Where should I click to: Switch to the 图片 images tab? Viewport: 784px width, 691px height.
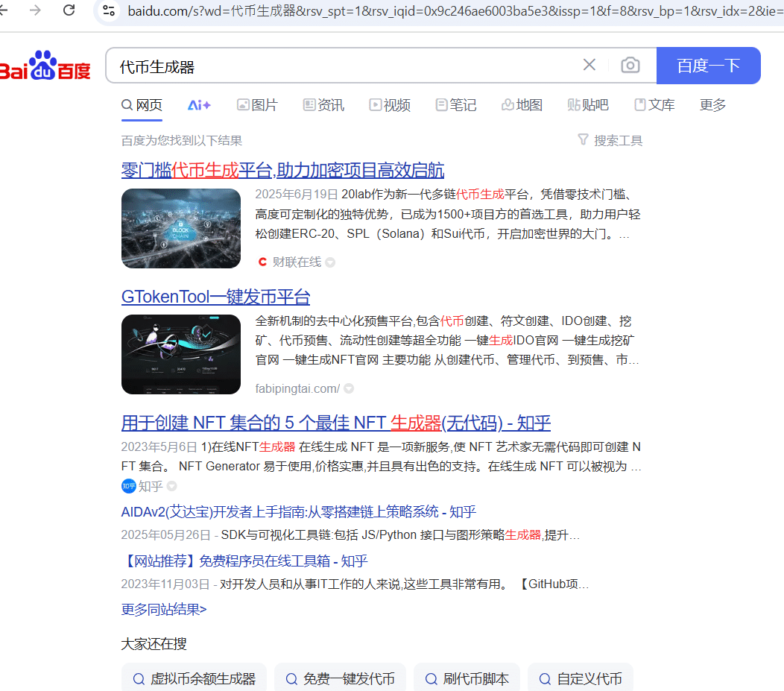pyautogui.click(x=257, y=105)
